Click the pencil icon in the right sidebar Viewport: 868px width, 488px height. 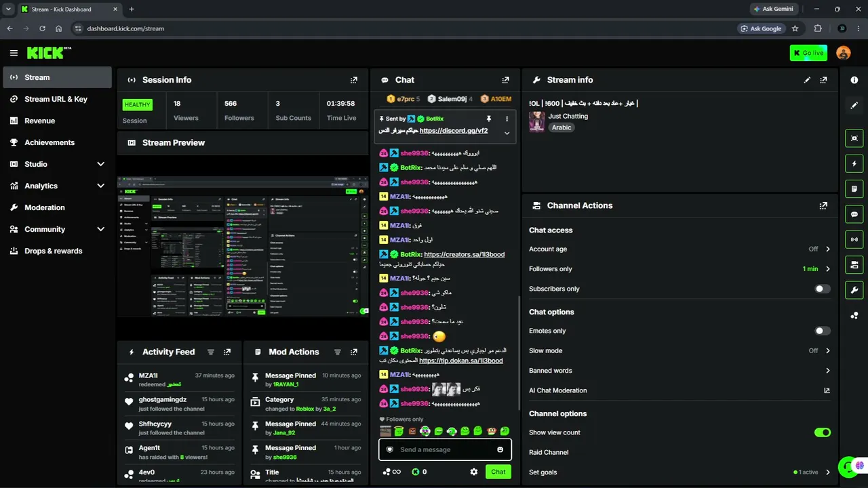854,106
